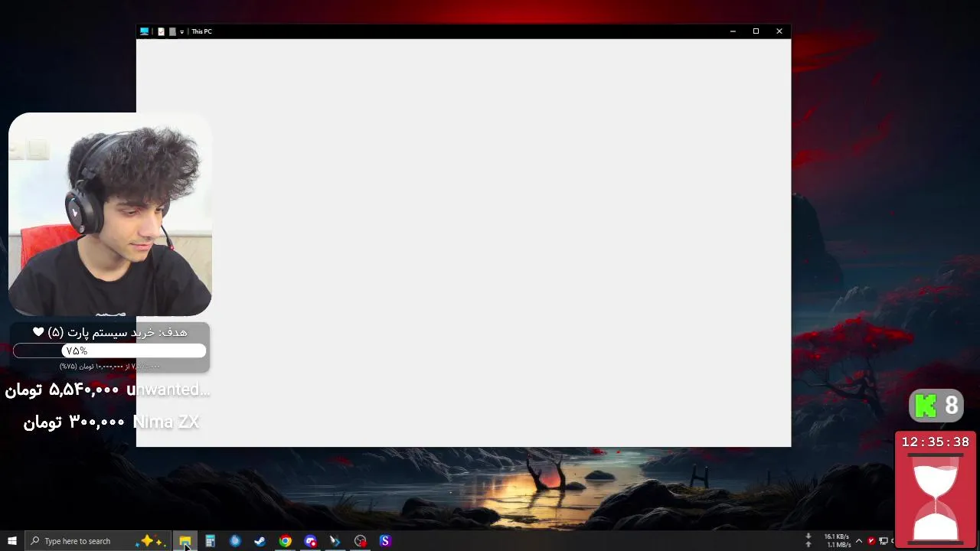The height and width of the screenshot is (551, 980).
Task: Click the Properties quick access toolbar icon
Action: tap(161, 31)
